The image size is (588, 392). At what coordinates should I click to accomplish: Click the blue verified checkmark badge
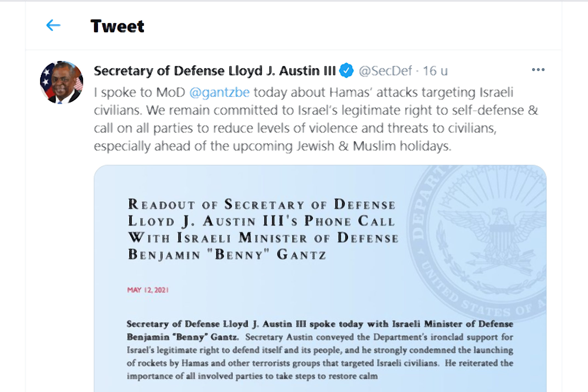(346, 71)
